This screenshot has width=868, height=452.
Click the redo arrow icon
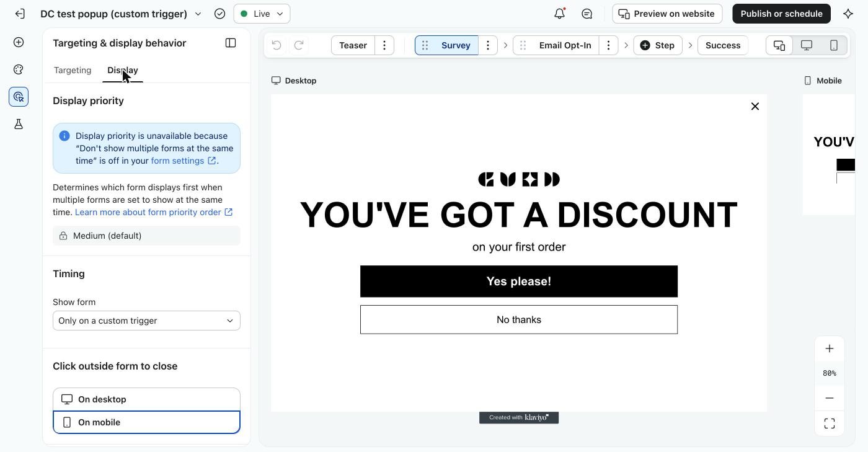point(299,45)
